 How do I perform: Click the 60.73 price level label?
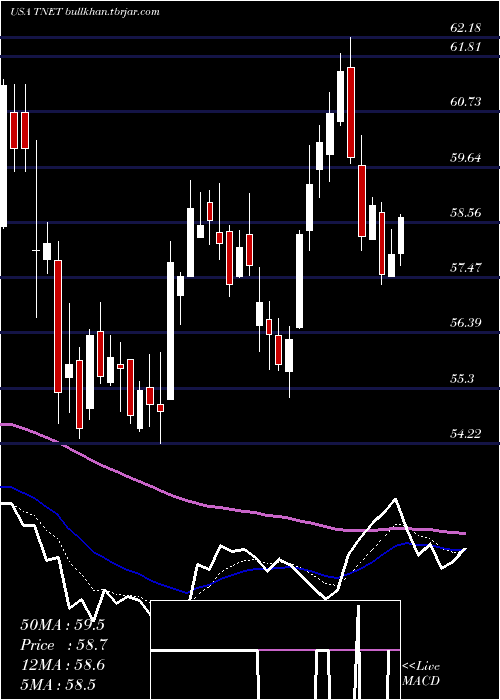click(x=465, y=102)
